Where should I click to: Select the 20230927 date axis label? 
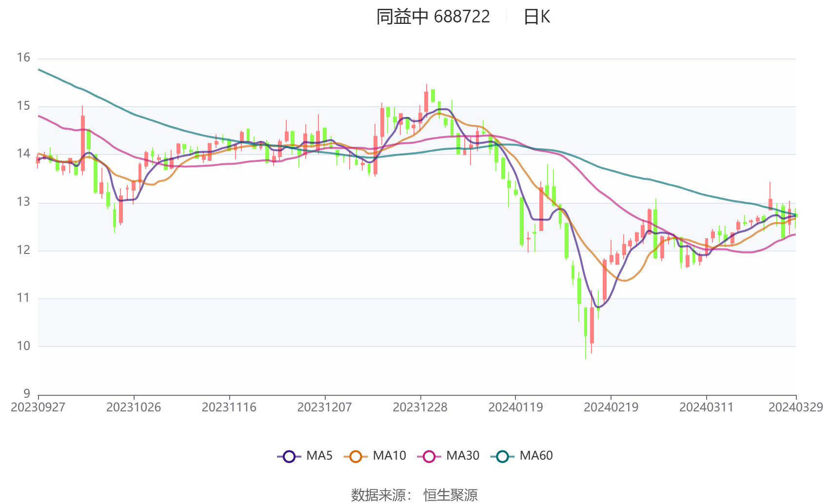tap(38, 407)
